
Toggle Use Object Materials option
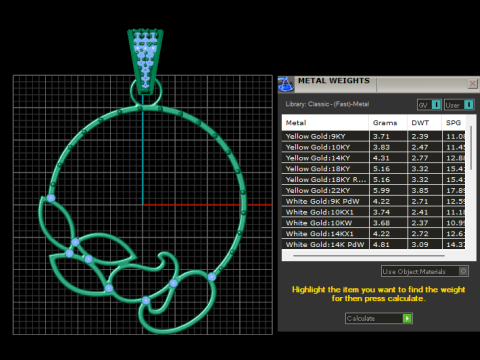[x=425, y=271]
